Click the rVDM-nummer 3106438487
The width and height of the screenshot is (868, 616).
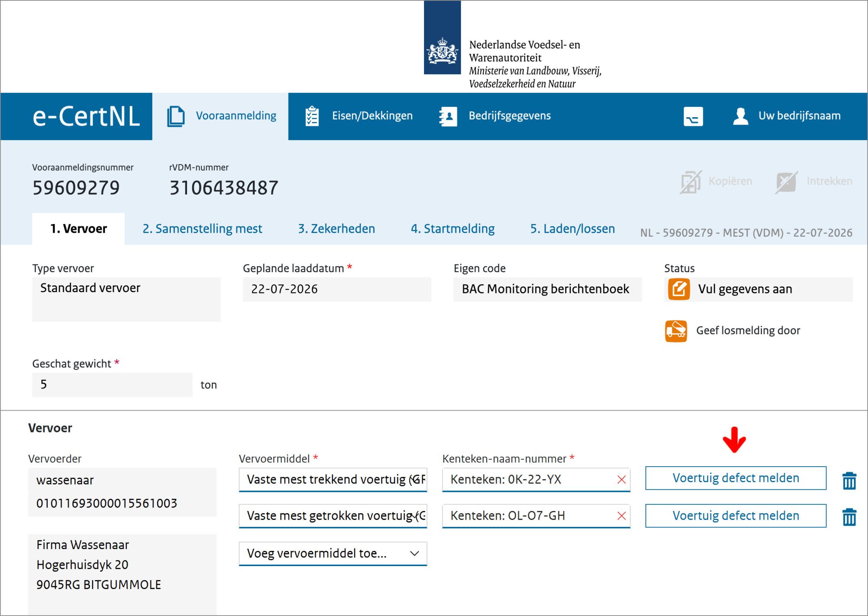click(x=224, y=188)
